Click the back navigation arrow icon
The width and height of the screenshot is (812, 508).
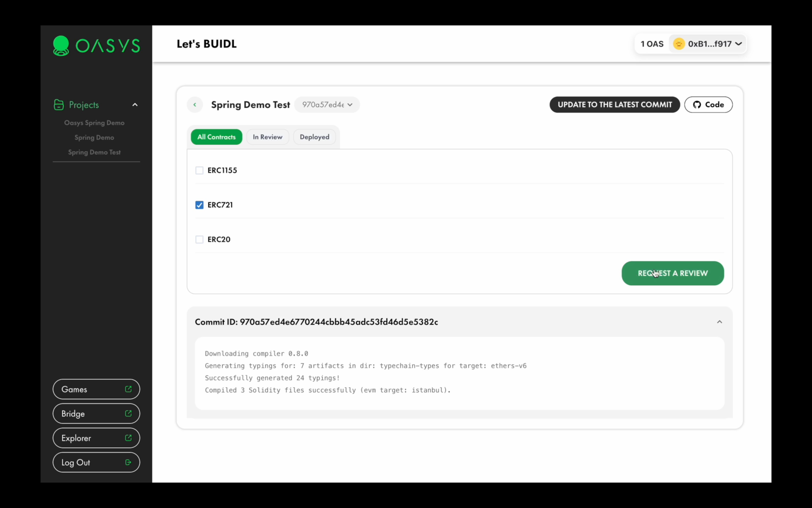194,104
